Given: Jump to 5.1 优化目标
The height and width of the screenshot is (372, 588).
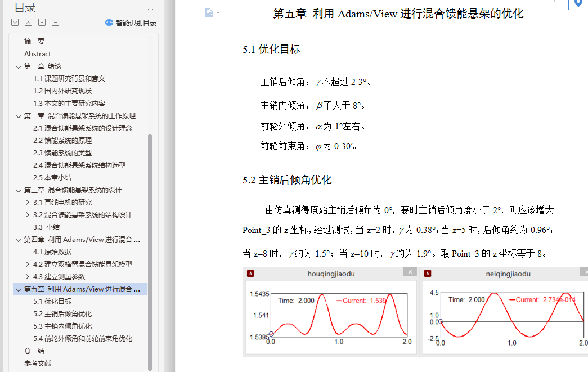Looking at the screenshot, I should pyautogui.click(x=52, y=302).
